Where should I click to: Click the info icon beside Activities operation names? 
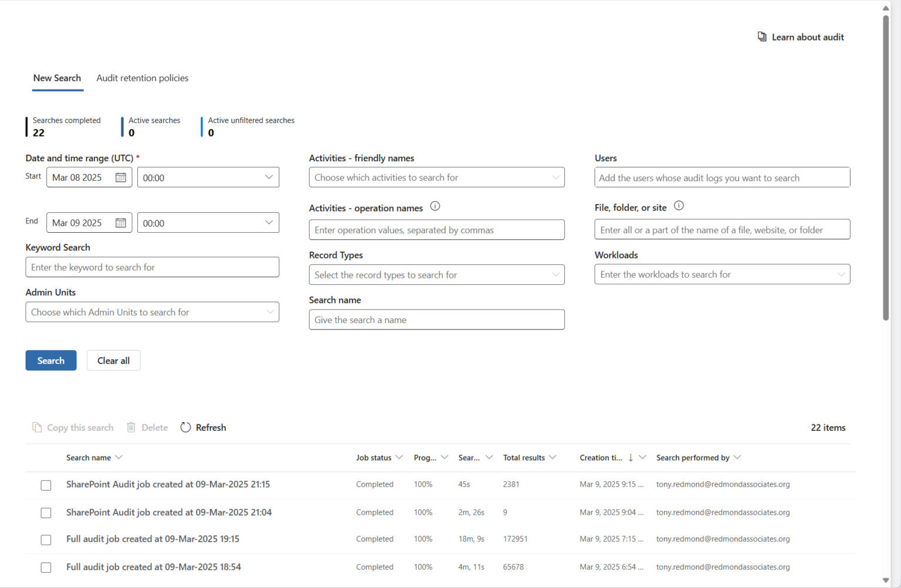(435, 206)
